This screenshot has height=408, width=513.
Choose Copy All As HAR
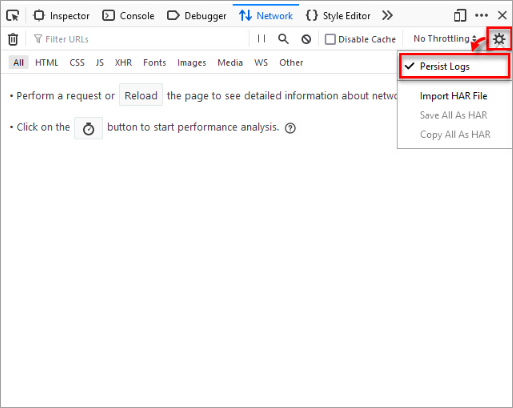455,134
